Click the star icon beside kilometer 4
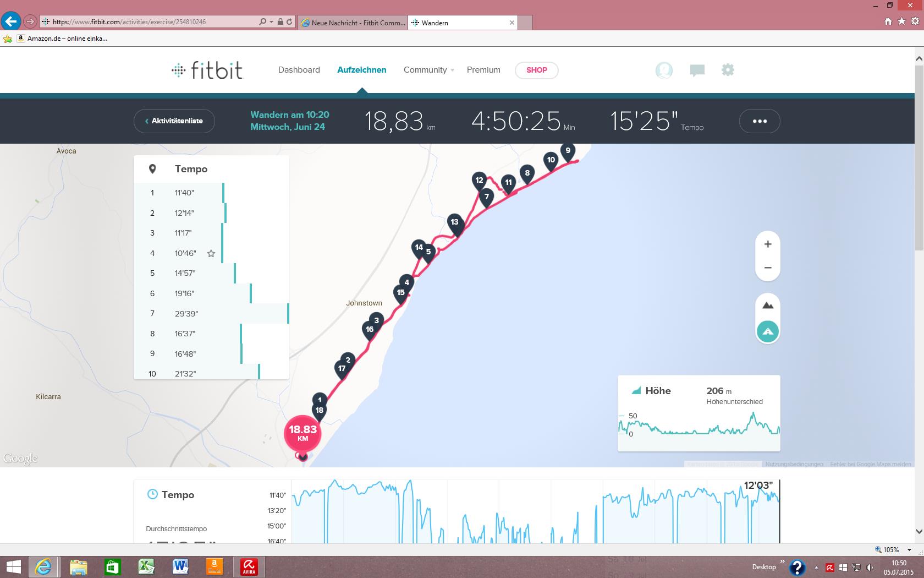Viewport: 924px width, 578px height. 211,253
